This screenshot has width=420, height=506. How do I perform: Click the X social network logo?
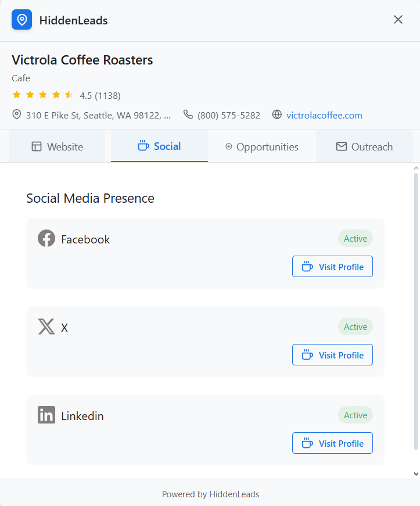pyautogui.click(x=46, y=326)
